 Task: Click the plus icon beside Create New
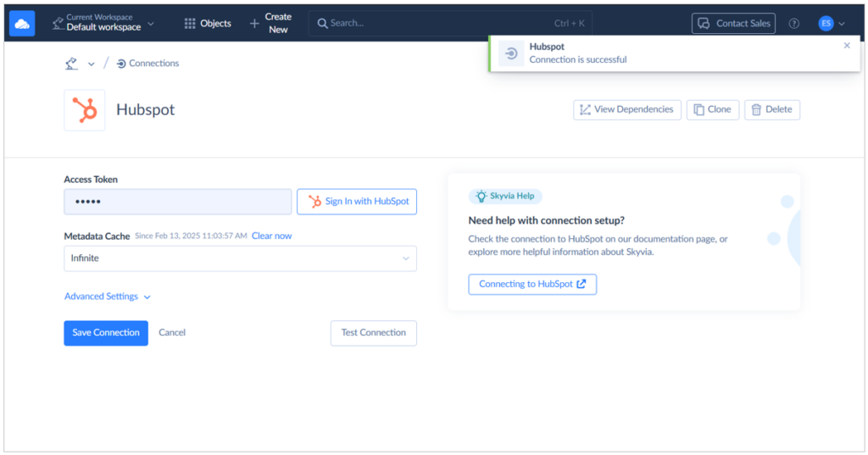254,23
